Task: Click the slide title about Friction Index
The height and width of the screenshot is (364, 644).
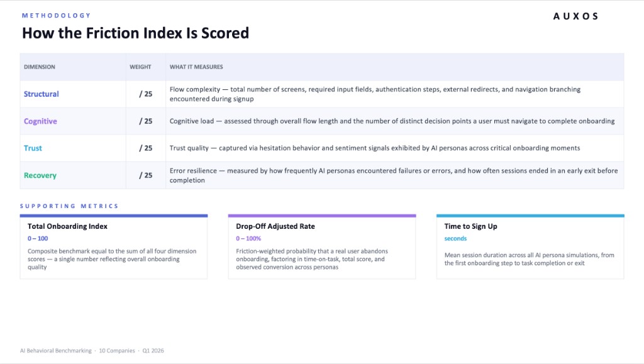Action: (x=135, y=33)
